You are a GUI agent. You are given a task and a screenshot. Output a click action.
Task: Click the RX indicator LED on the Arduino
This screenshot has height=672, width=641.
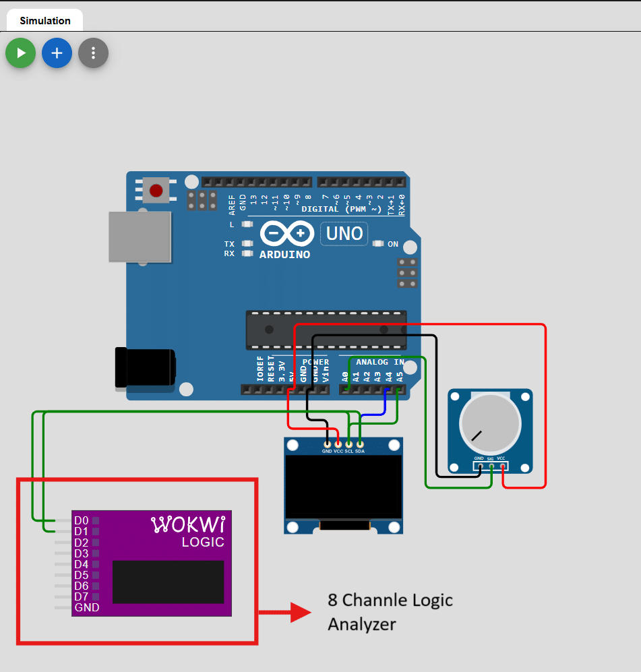[247, 253]
